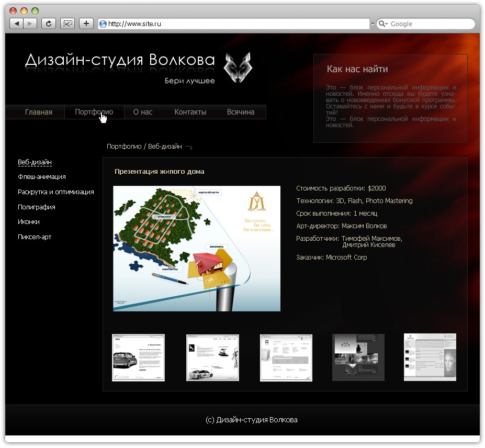Screen dimensions: 485x448
Task: Reload the page with the refresh icon
Action: tap(49, 24)
